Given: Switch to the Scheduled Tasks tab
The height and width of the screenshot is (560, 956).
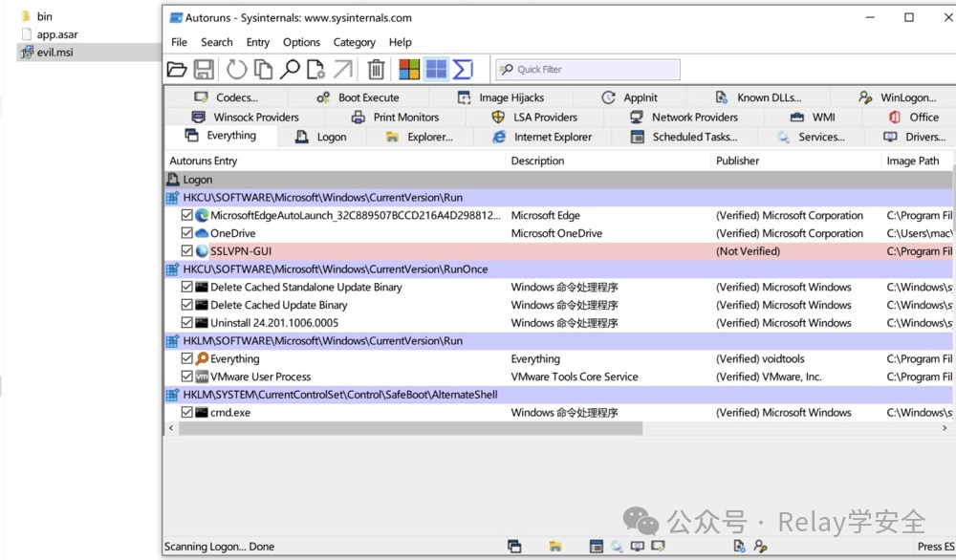Looking at the screenshot, I should 684,137.
